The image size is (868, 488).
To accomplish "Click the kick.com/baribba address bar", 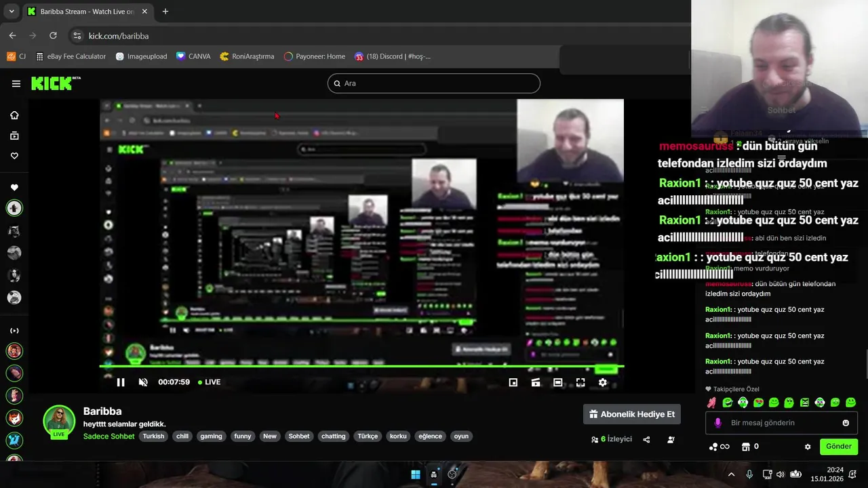I will click(x=119, y=36).
